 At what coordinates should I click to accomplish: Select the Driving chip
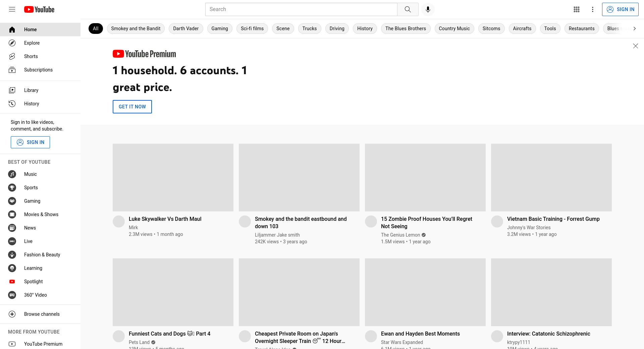[337, 29]
